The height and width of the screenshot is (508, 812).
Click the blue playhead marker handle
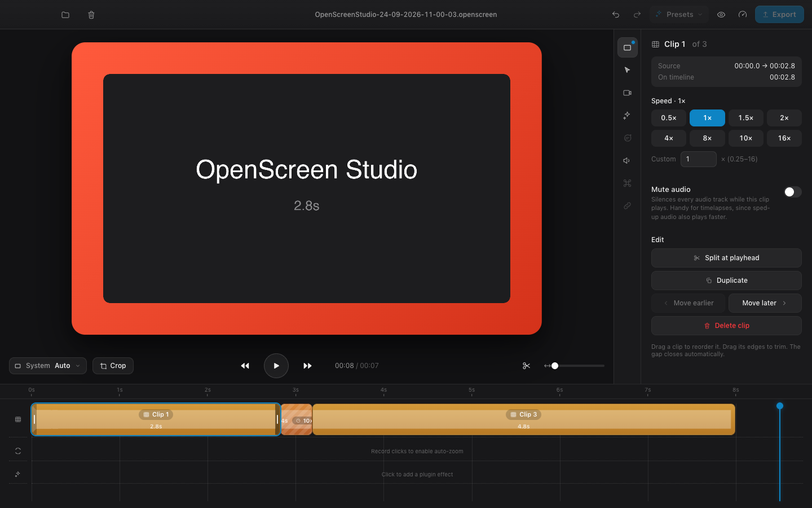pos(780,406)
